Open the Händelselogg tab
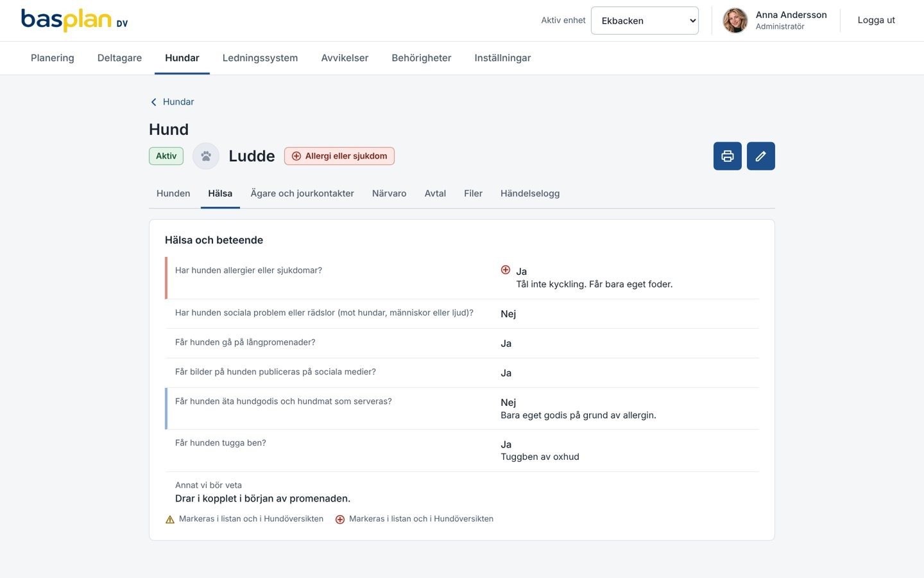 click(x=530, y=193)
